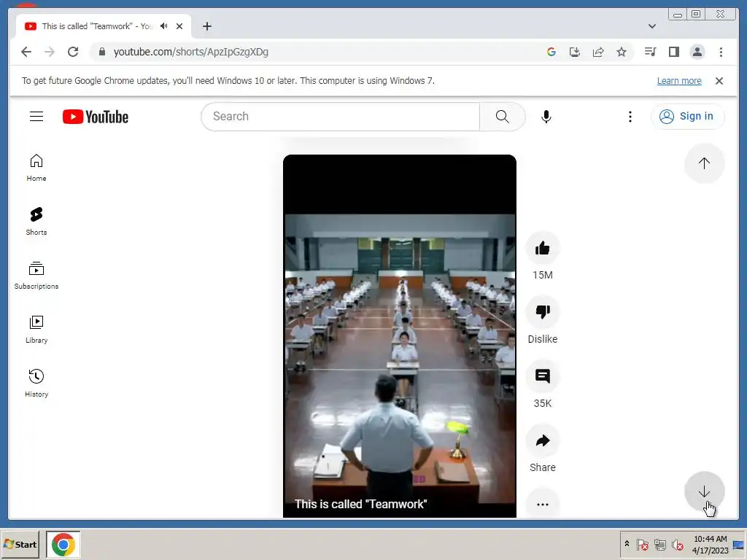The image size is (747, 560).
Task: Click the Share this page icon in address bar
Action: (598, 52)
